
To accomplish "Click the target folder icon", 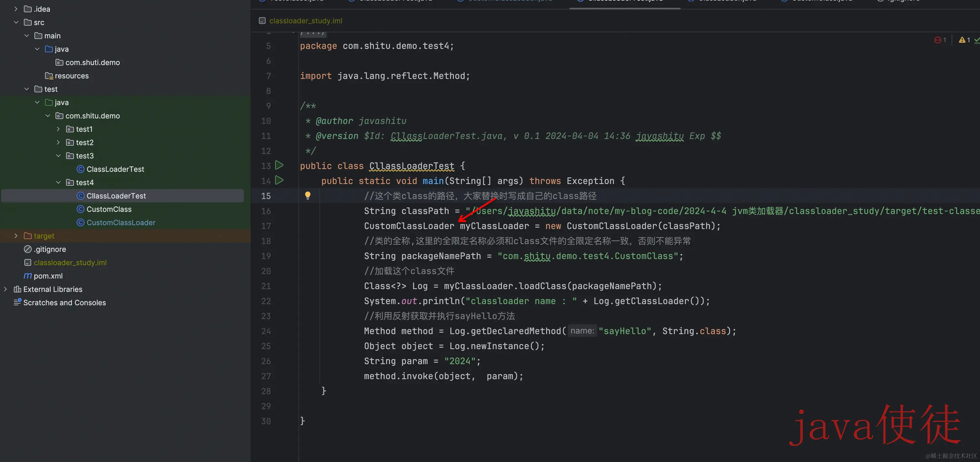I will point(28,236).
